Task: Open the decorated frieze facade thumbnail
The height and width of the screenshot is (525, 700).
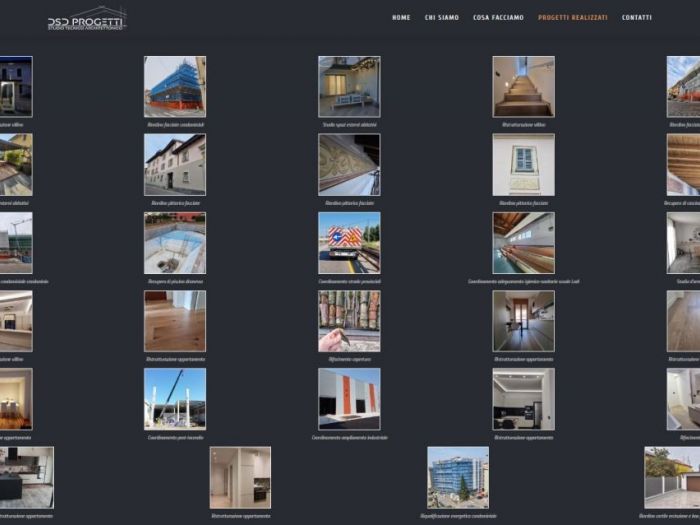Action: [349, 165]
